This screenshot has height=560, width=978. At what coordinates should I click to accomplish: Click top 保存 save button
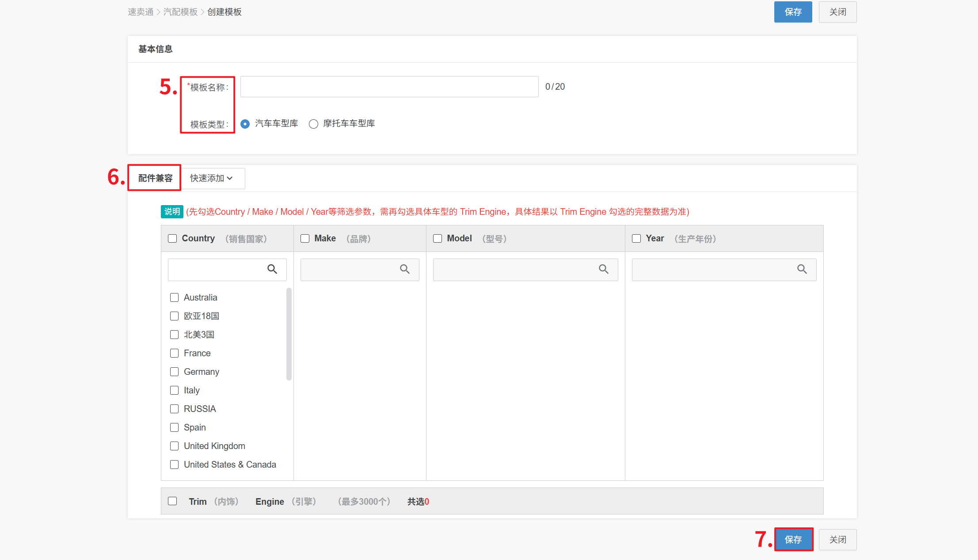pyautogui.click(x=793, y=12)
